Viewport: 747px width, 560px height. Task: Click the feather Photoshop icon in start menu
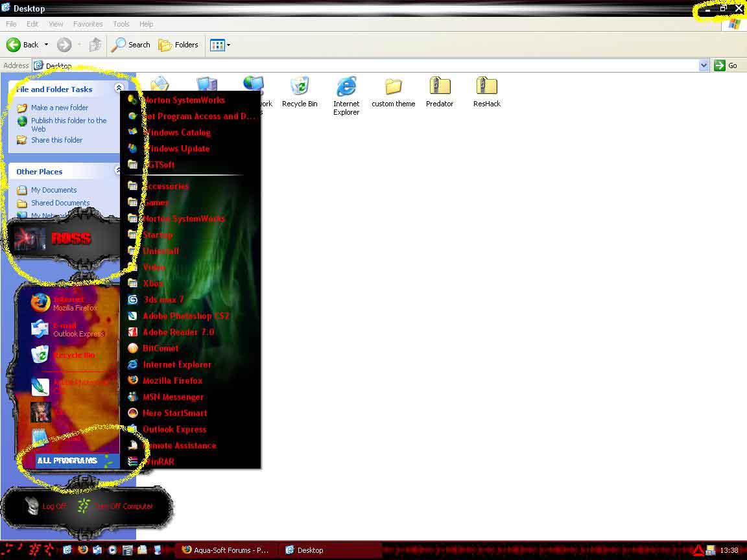point(40,386)
